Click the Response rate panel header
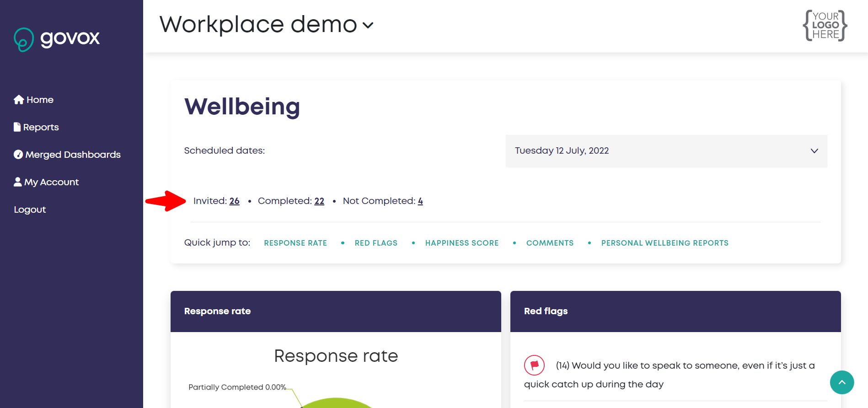 [336, 311]
